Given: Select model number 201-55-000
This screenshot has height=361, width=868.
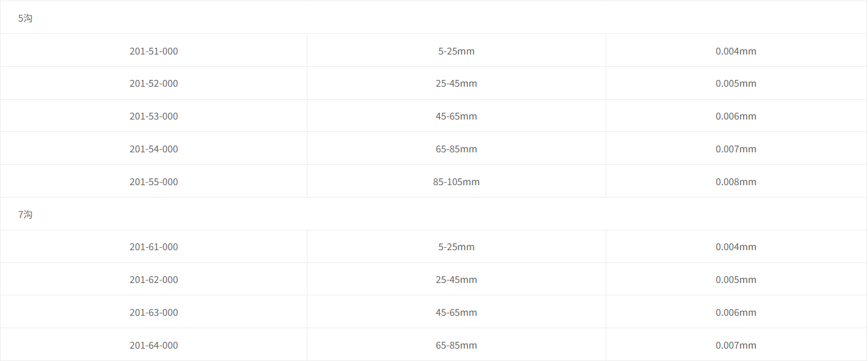Looking at the screenshot, I should 153,182.
